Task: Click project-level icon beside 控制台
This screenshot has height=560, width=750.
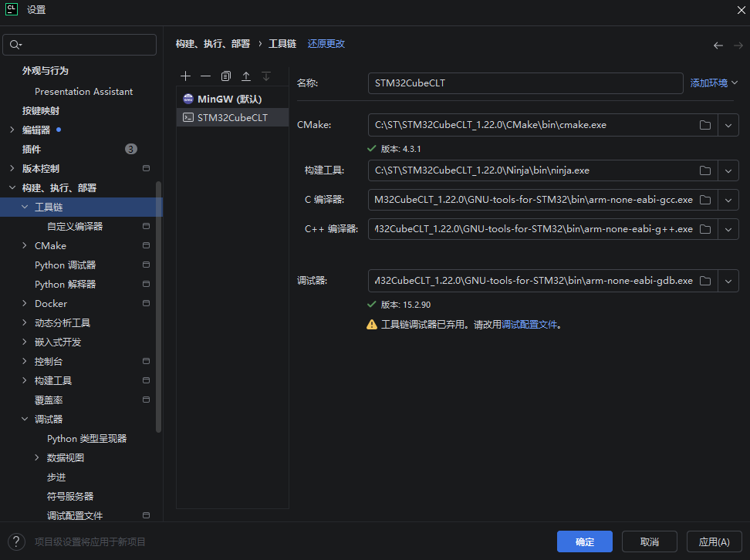Action: tap(147, 361)
